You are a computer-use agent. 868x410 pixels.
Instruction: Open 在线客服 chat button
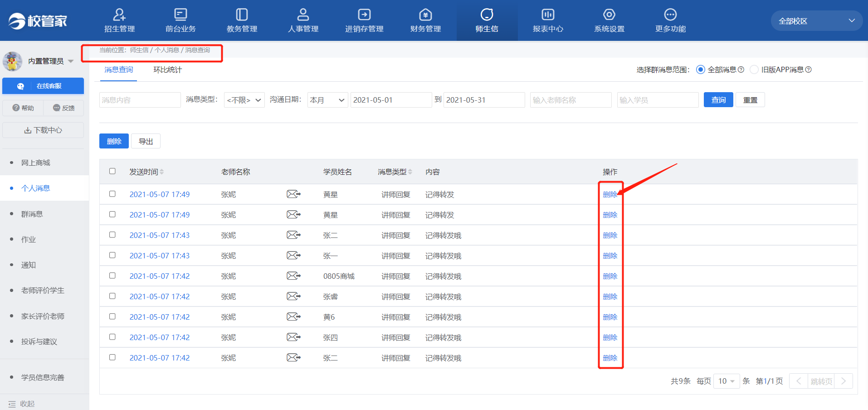coord(43,86)
